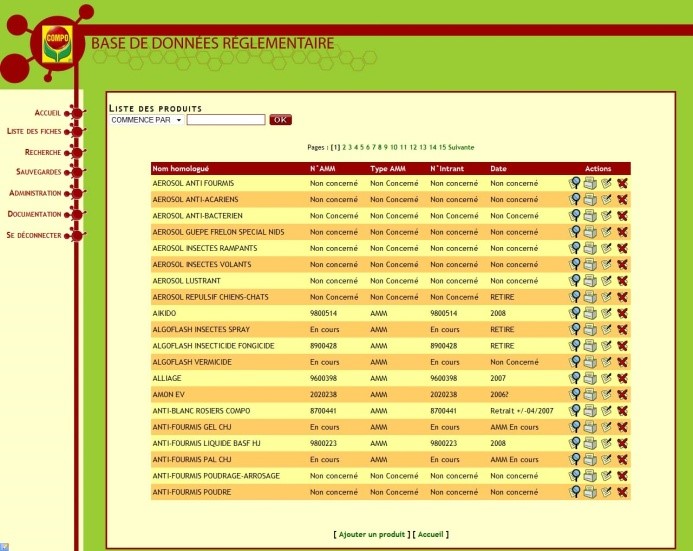The image size is (693, 551).
Task: Print the AMON EV record
Action: click(x=590, y=394)
